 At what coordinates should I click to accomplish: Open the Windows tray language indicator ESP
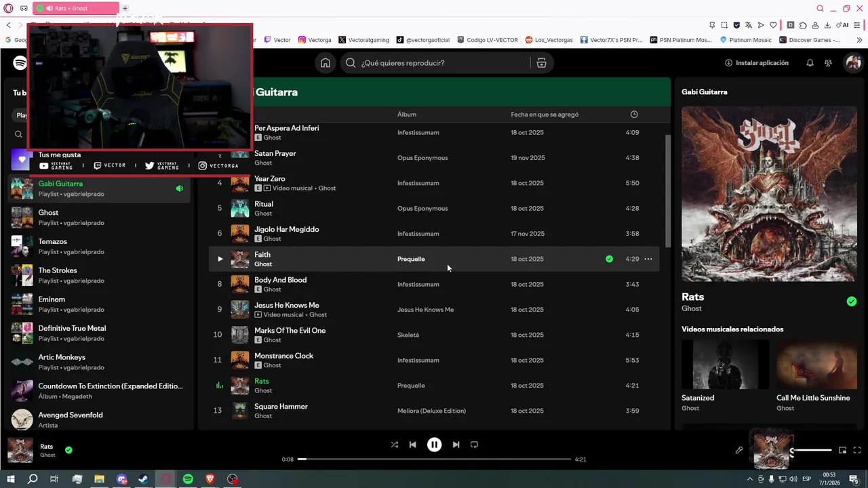click(x=807, y=479)
